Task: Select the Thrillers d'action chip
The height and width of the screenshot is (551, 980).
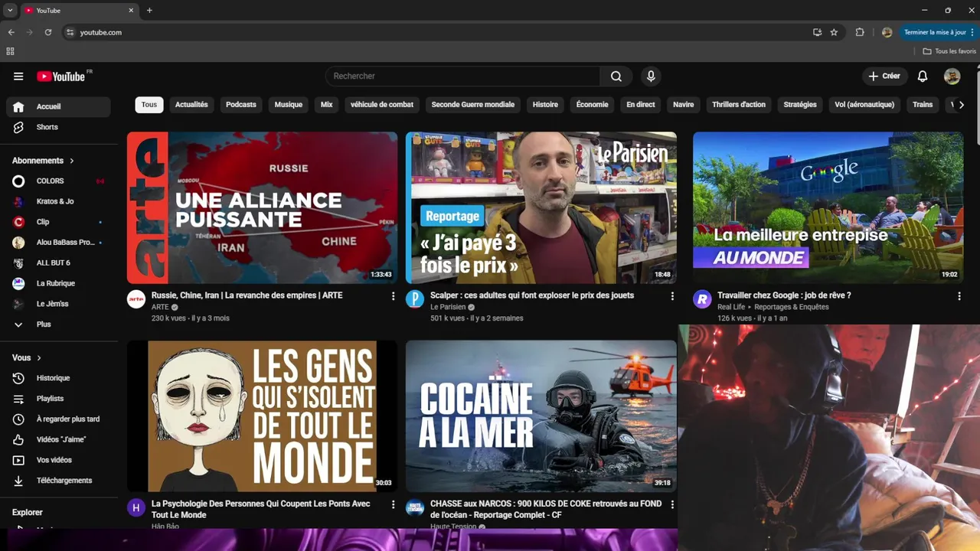Action: [x=739, y=105]
